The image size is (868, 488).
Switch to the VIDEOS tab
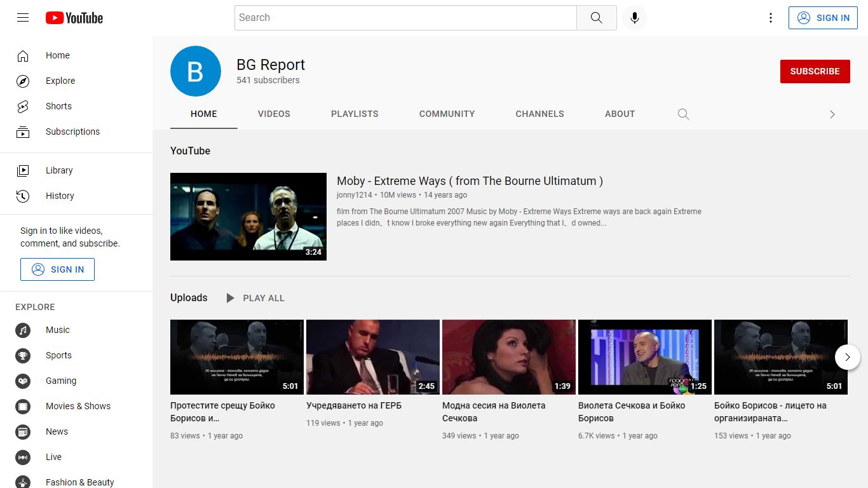[274, 114]
